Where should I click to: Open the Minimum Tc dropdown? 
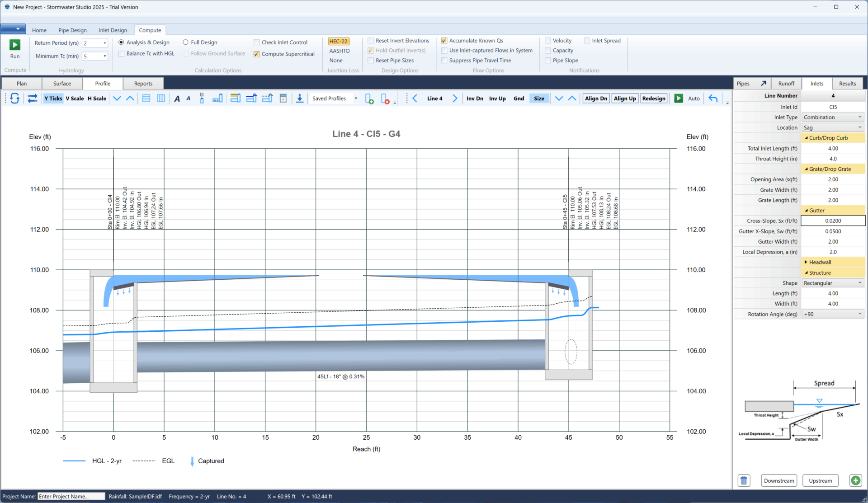click(105, 56)
